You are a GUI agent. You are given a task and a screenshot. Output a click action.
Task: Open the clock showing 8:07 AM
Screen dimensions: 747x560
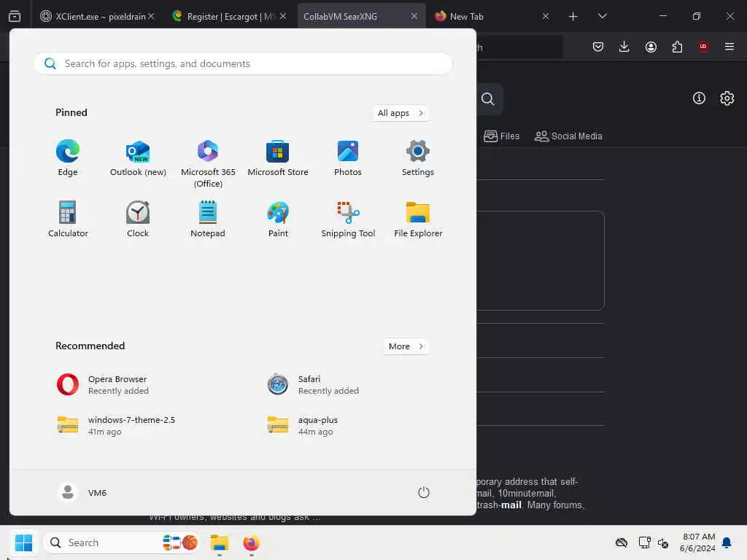click(698, 542)
